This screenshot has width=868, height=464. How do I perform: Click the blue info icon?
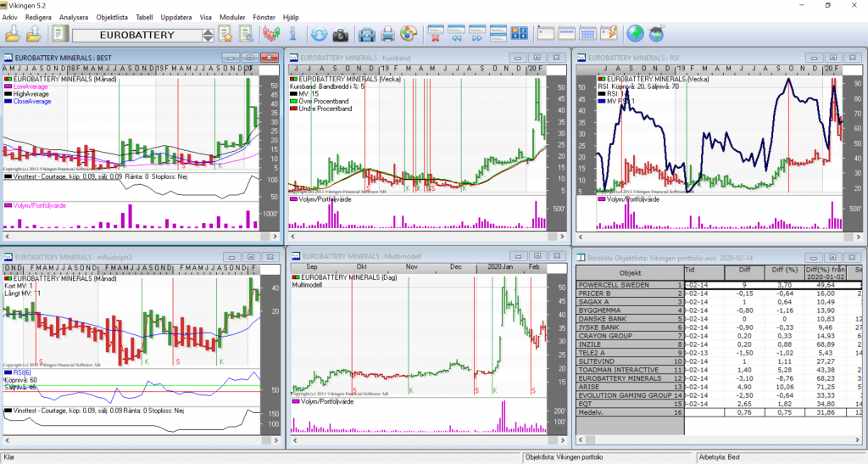[x=292, y=35]
